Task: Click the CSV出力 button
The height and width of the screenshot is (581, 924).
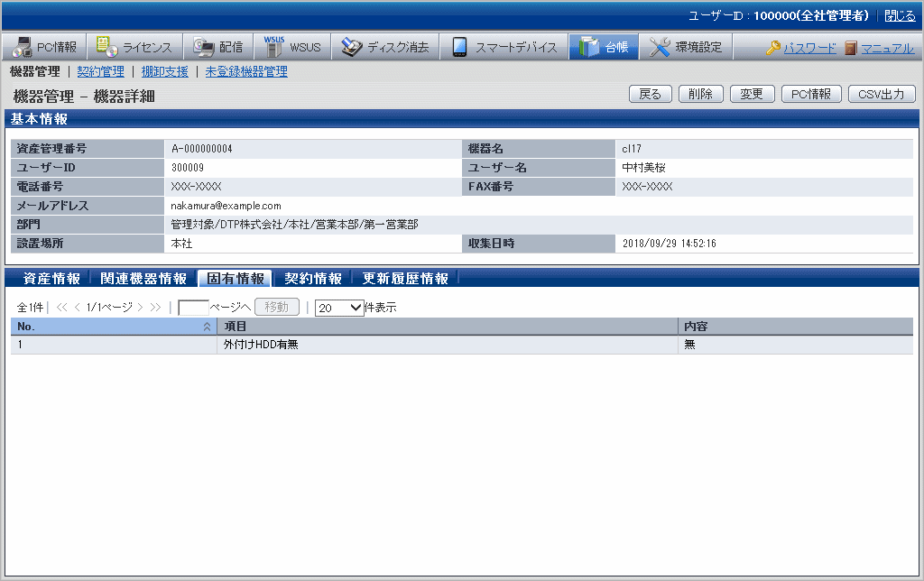Action: 882,95
